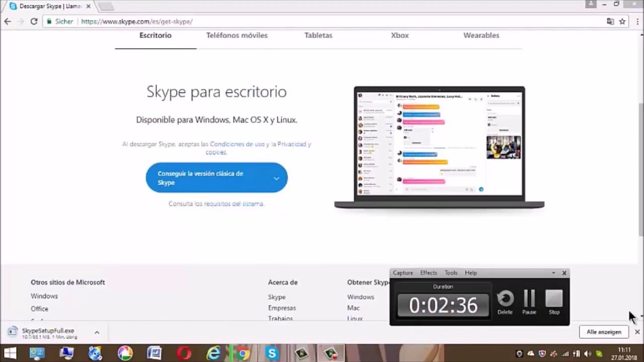The height and width of the screenshot is (362, 644).
Task: Expand SkypeSetupFull.exe download options chevron
Action: tap(97, 332)
